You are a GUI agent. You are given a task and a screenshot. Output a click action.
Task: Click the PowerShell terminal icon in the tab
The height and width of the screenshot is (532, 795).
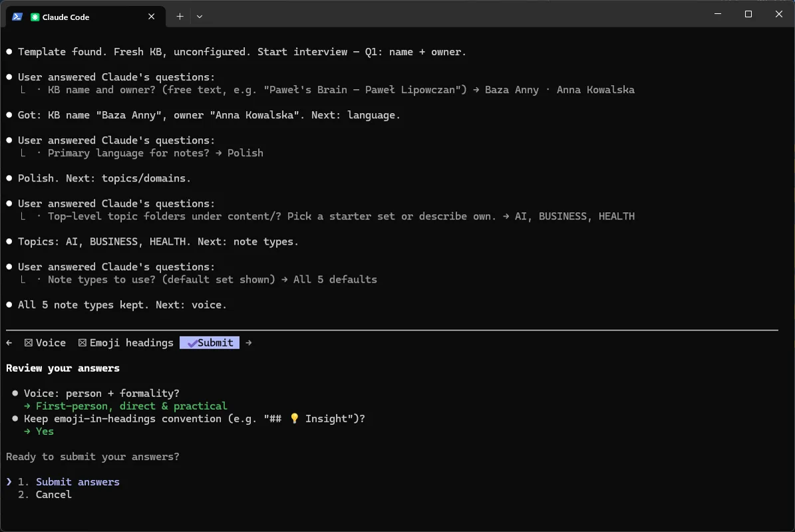point(17,17)
